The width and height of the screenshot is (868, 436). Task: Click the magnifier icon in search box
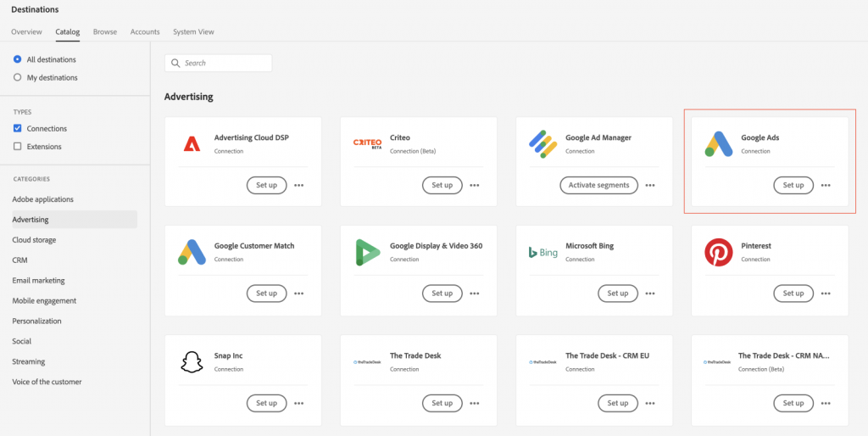point(176,63)
